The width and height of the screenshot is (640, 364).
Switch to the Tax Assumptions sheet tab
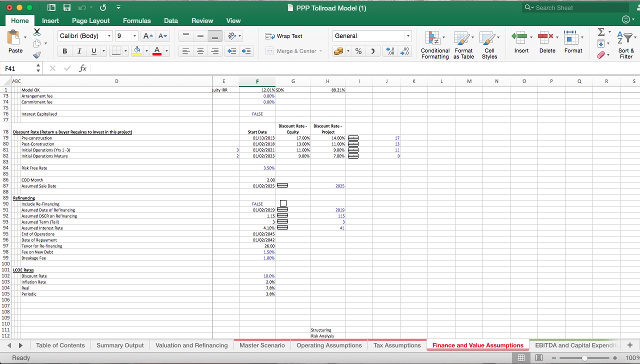coord(397,345)
